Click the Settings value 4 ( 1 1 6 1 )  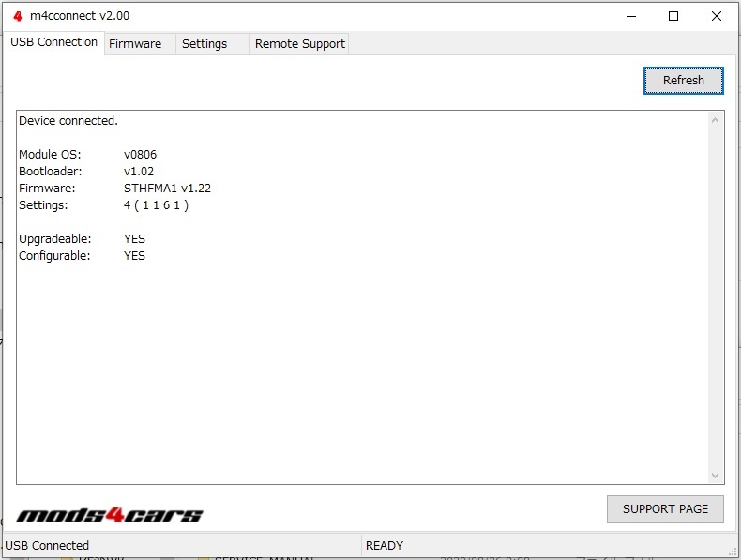tap(157, 205)
